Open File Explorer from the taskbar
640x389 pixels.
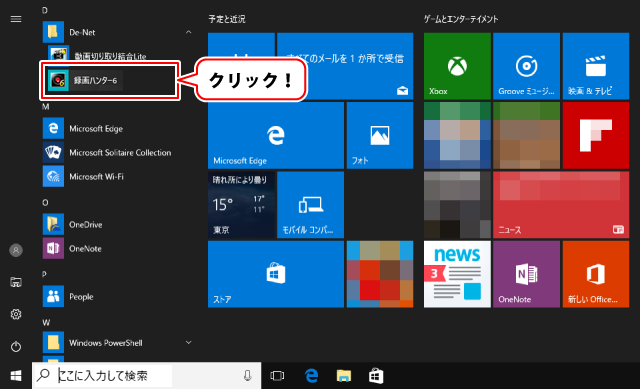pyautogui.click(x=344, y=376)
